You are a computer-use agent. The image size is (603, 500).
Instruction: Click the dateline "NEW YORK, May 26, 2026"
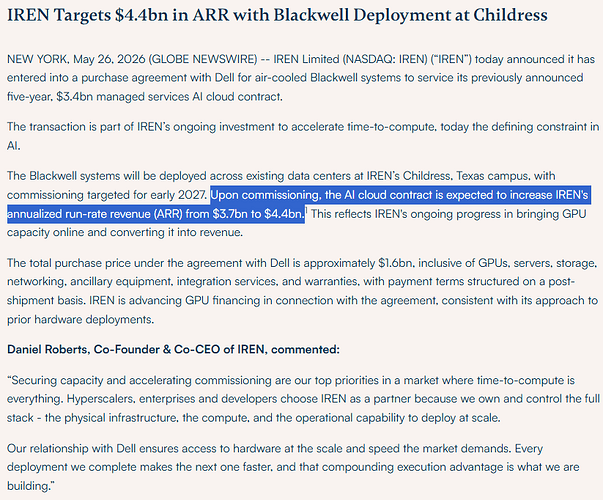point(76,59)
